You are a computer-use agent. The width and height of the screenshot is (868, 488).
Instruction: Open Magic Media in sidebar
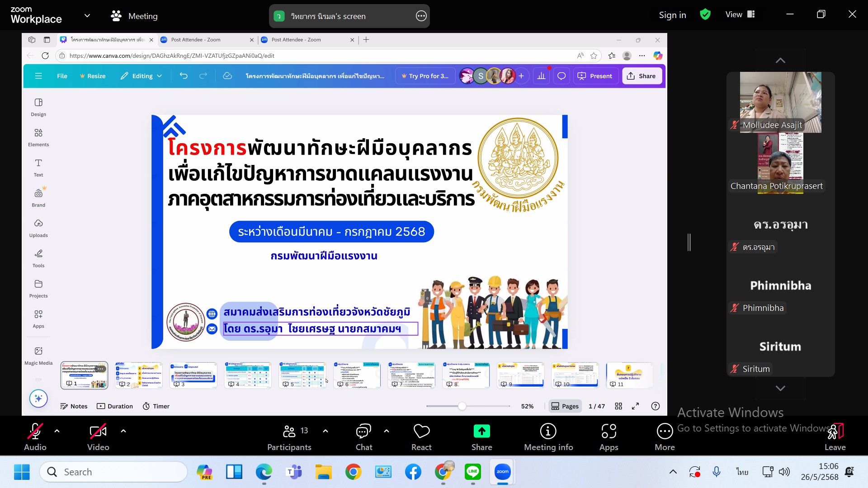point(38,356)
